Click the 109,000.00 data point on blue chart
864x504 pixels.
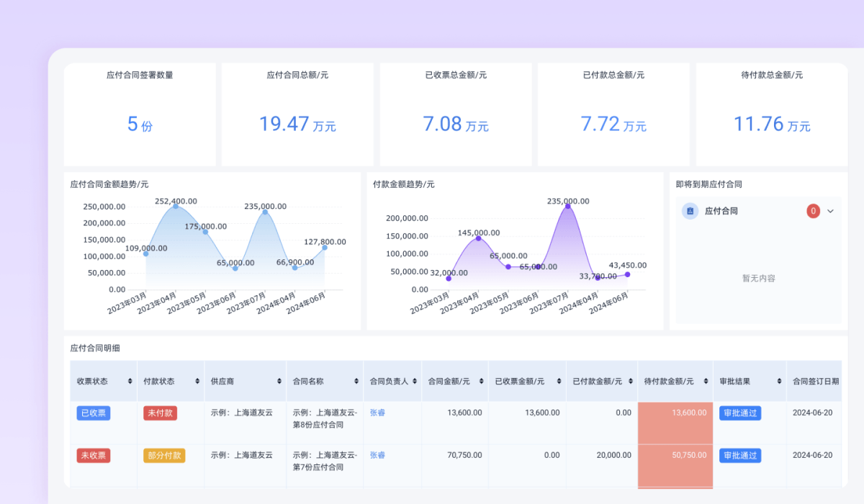point(146,253)
